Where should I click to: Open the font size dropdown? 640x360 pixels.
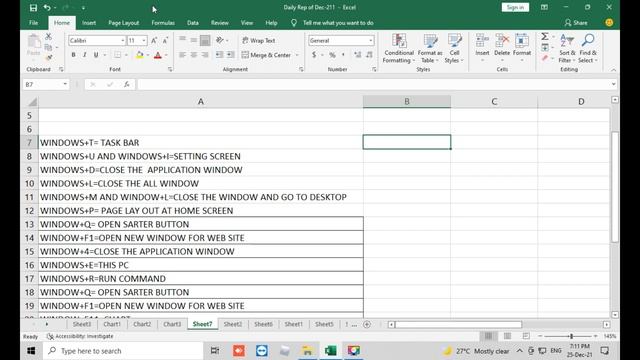[x=144, y=40]
